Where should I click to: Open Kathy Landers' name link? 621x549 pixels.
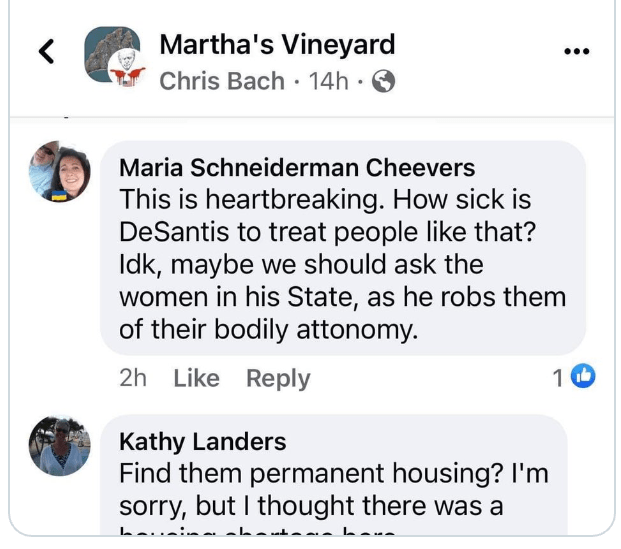pos(202,441)
